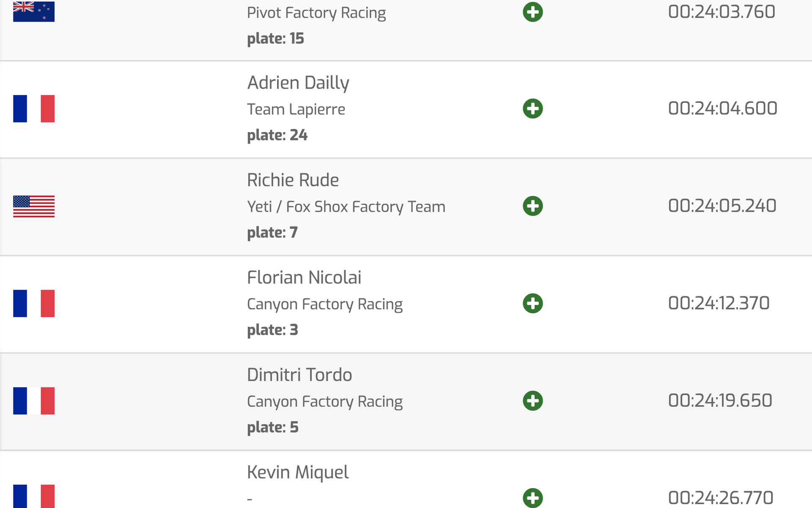Click the time 00:24:05.240
Screen dimensions: 812x508
pos(722,206)
